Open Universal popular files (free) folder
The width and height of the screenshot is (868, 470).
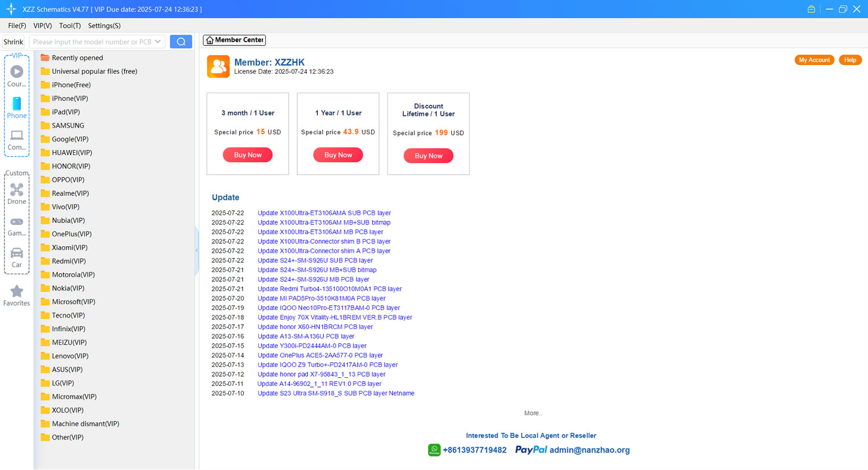click(x=89, y=72)
